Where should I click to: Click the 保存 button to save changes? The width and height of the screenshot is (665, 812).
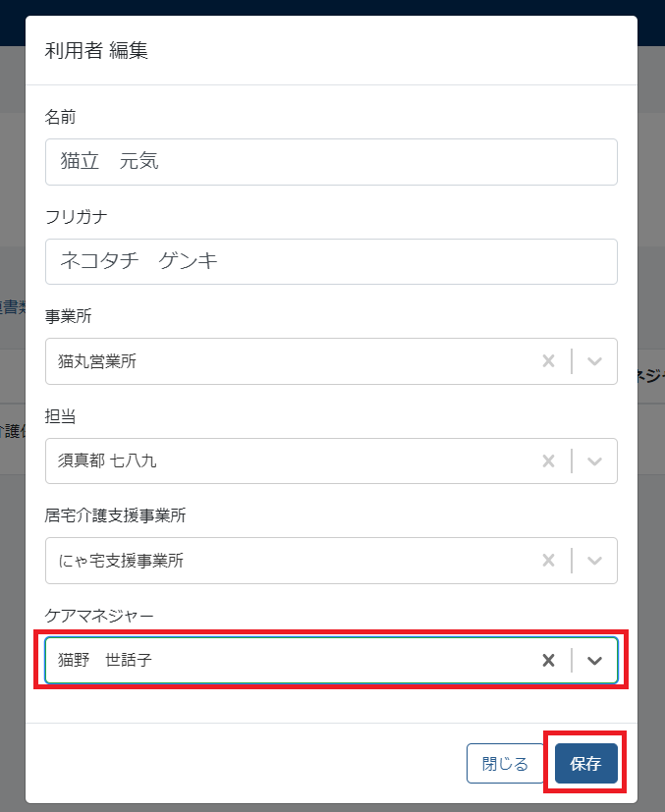(x=585, y=763)
